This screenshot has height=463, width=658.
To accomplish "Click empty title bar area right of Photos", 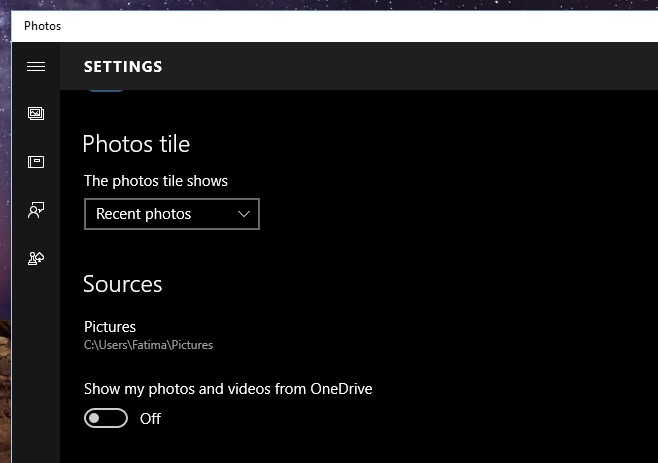I will pos(350,26).
